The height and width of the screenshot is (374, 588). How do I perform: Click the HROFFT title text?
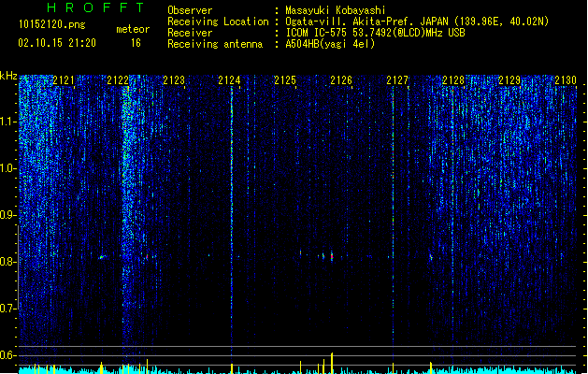(x=96, y=7)
